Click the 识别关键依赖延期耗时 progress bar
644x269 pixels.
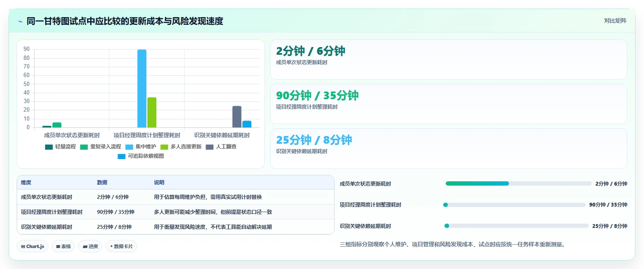pyautogui.click(x=517, y=226)
